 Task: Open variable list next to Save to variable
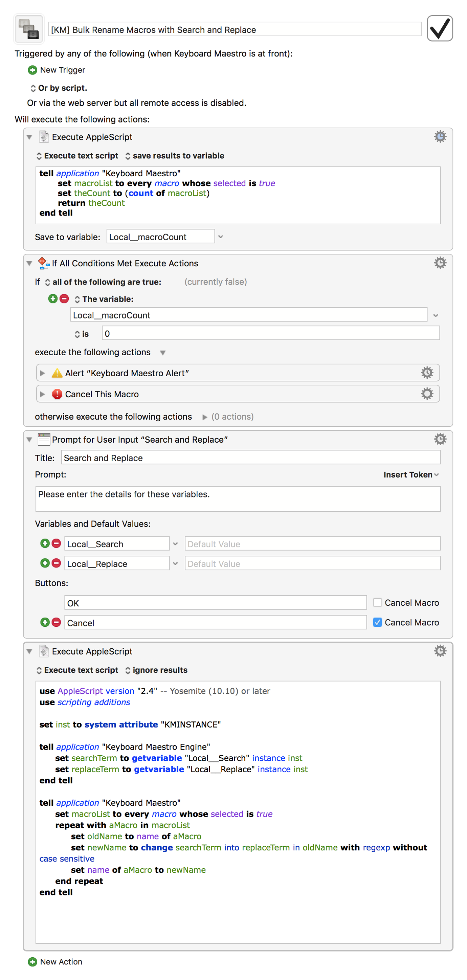pyautogui.click(x=221, y=237)
